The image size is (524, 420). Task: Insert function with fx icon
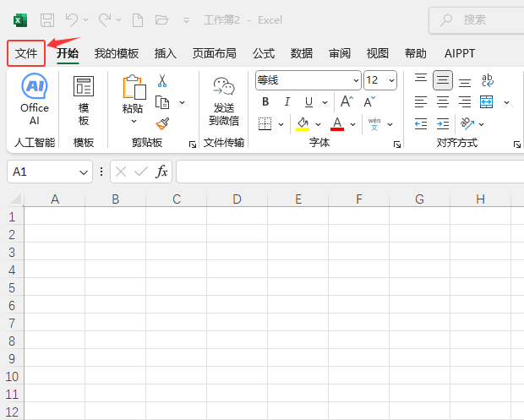click(161, 172)
